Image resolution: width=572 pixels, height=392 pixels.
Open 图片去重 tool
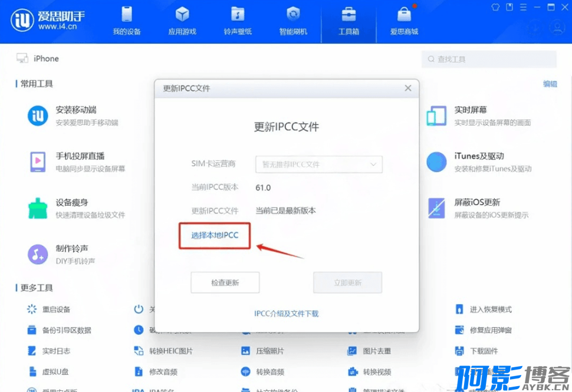[369, 351]
